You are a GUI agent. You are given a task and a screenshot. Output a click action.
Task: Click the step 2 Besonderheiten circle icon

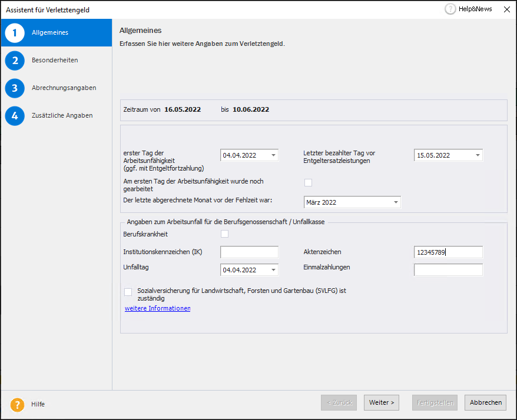(x=15, y=61)
